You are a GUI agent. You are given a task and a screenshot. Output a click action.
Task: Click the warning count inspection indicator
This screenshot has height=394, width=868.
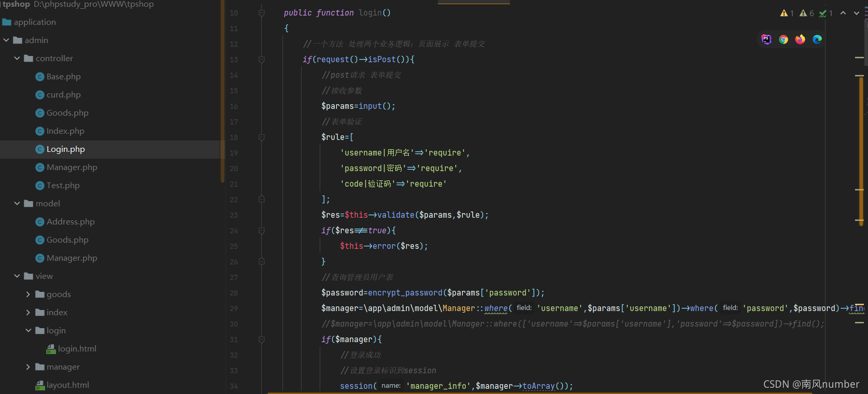tap(787, 13)
